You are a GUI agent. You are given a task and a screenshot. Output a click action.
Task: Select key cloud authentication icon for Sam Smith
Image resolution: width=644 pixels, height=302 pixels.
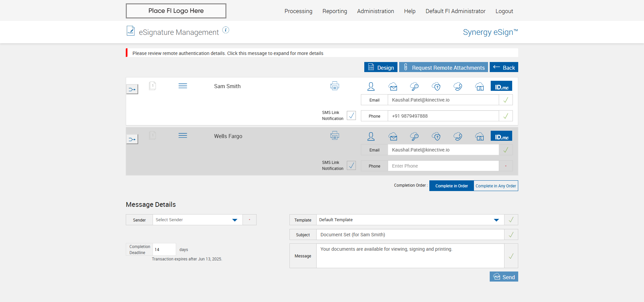click(415, 87)
